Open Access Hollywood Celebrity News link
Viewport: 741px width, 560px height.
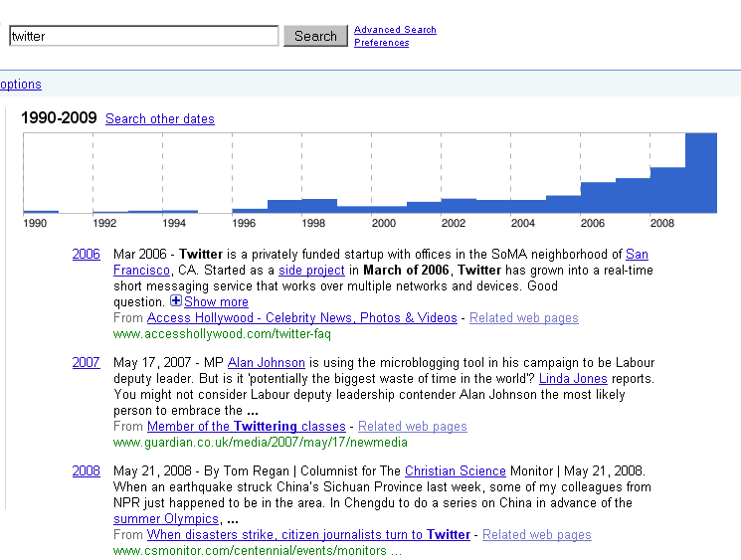302,317
